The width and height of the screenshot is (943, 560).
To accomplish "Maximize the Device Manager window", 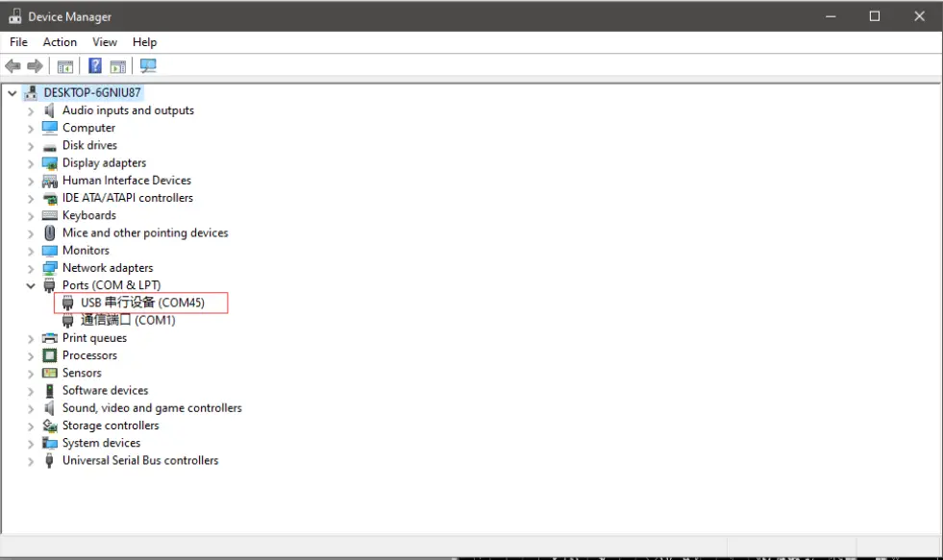I will point(875,16).
